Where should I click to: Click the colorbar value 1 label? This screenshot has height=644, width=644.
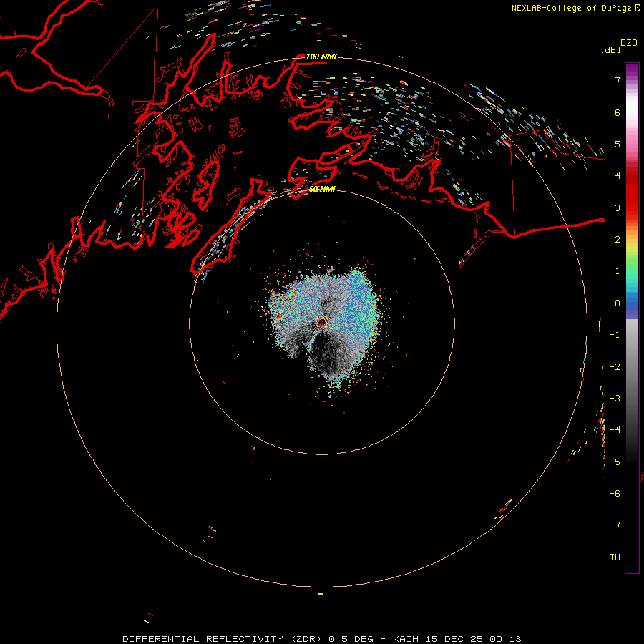coord(618,271)
